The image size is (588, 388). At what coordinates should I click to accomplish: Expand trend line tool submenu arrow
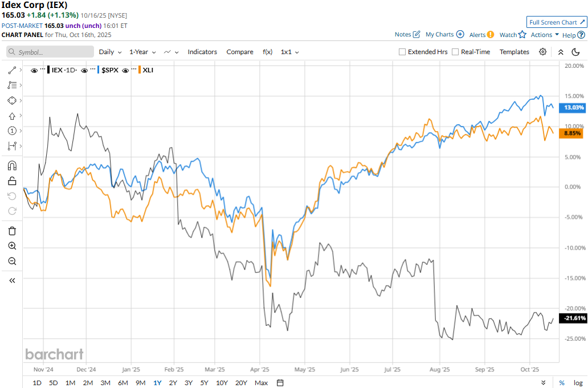[21, 70]
